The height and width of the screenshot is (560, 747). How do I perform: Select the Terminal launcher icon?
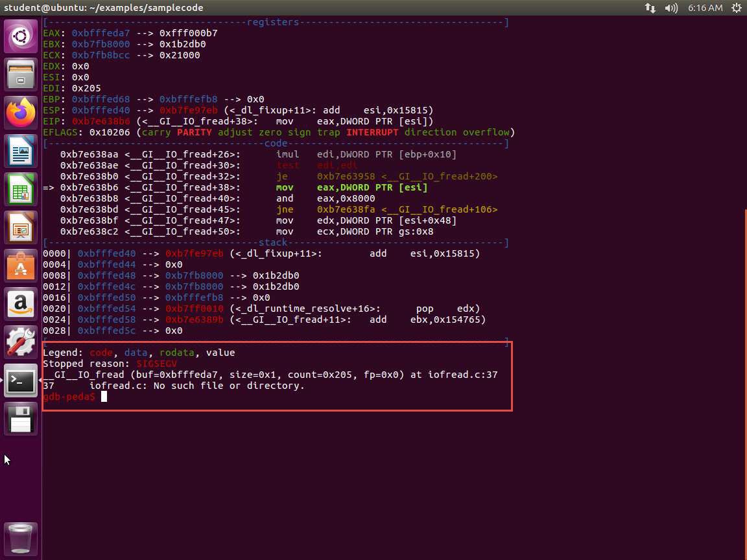tap(21, 380)
